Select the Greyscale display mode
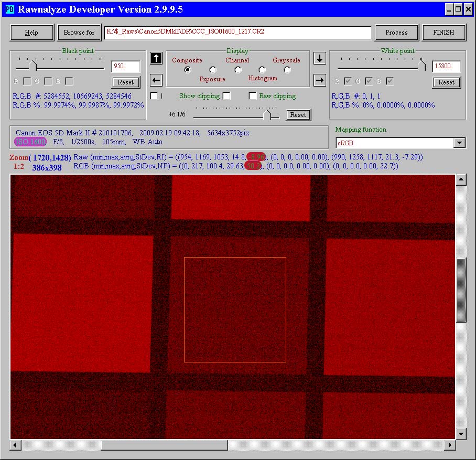476x460 pixels. click(287, 70)
